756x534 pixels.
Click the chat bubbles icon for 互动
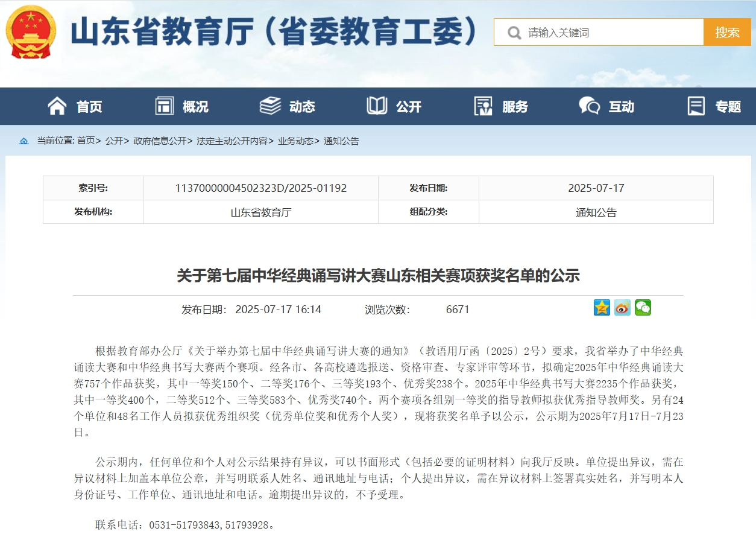589,106
